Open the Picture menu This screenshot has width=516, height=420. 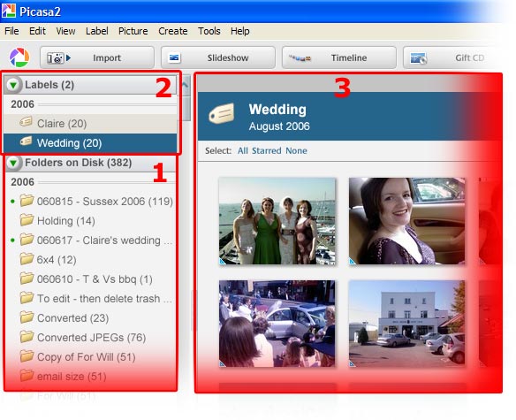(x=133, y=31)
